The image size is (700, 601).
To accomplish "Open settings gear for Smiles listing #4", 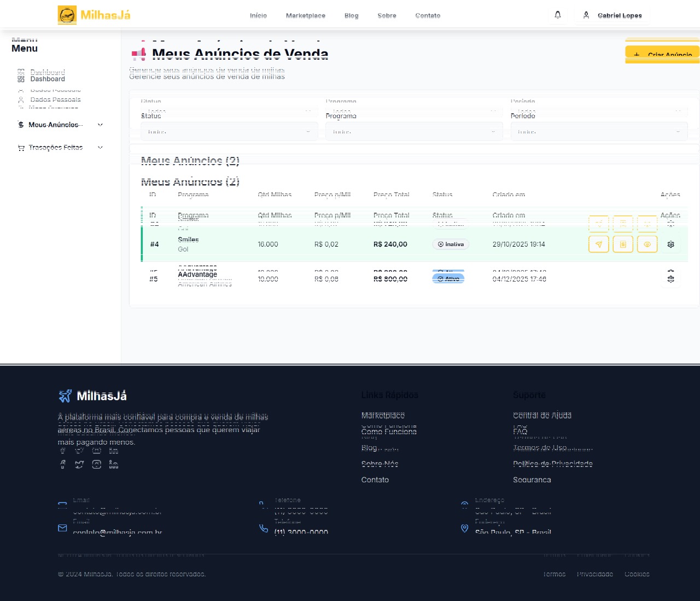I will pos(671,244).
